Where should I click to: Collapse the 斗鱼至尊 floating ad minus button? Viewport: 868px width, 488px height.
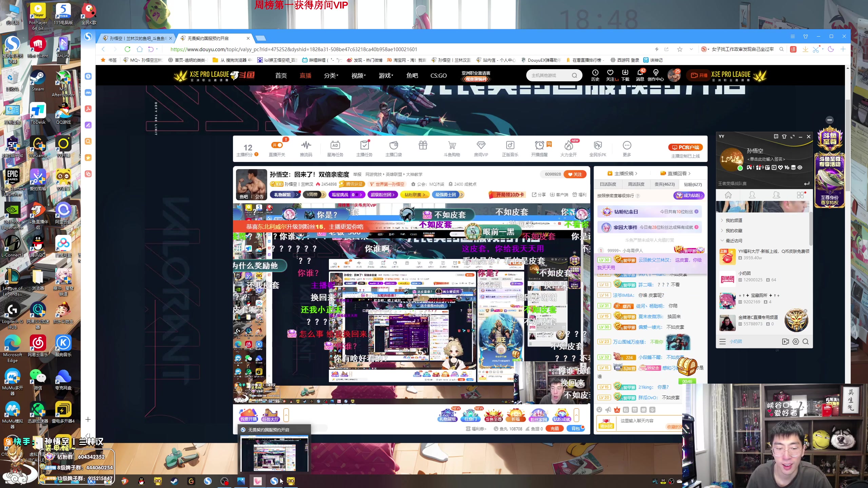[830, 120]
